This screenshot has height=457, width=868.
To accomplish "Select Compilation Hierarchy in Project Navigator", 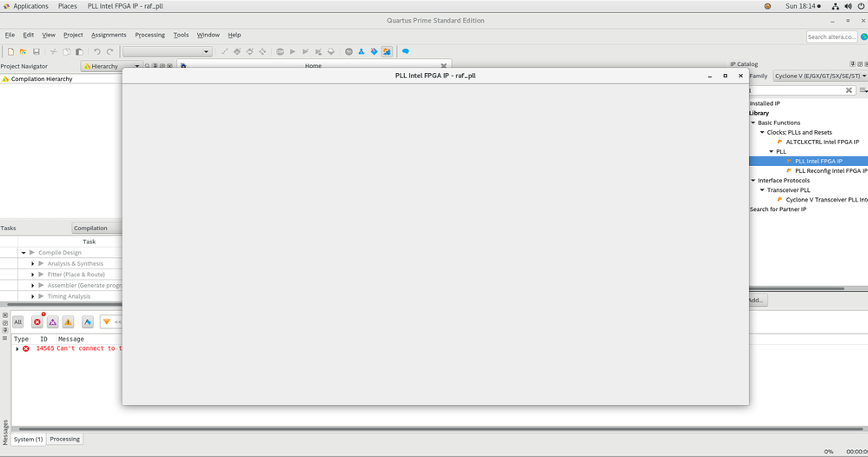I will [x=42, y=79].
